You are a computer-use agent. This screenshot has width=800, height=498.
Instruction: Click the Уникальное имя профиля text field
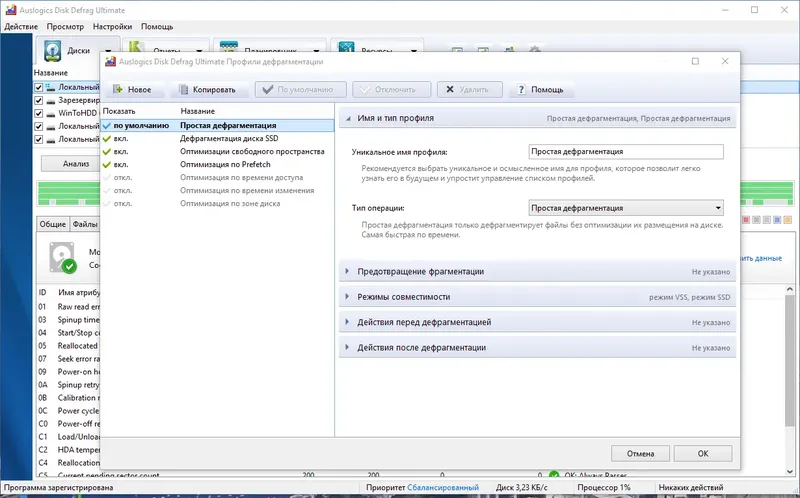(x=626, y=152)
